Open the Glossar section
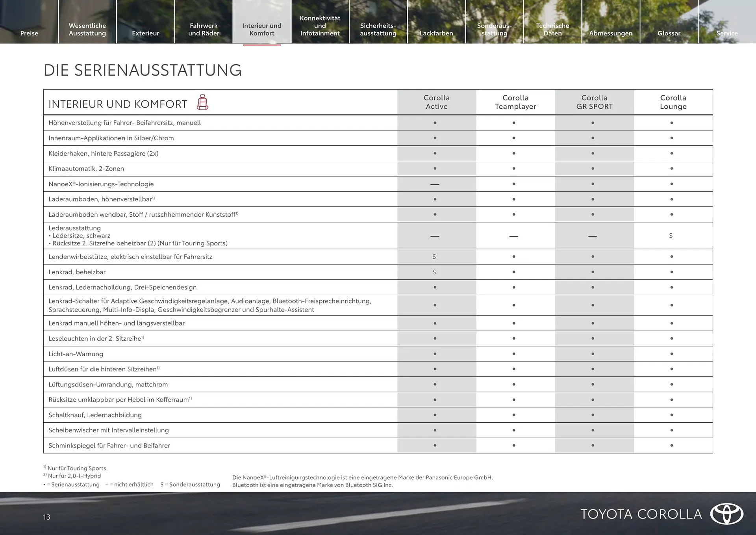Screen dimensions: 756x535 click(x=669, y=33)
